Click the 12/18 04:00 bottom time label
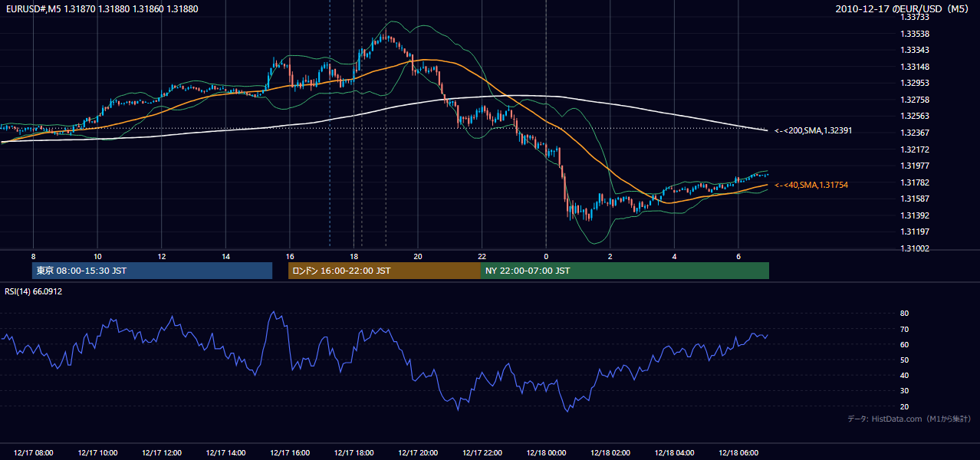The image size is (980, 460). [674, 453]
